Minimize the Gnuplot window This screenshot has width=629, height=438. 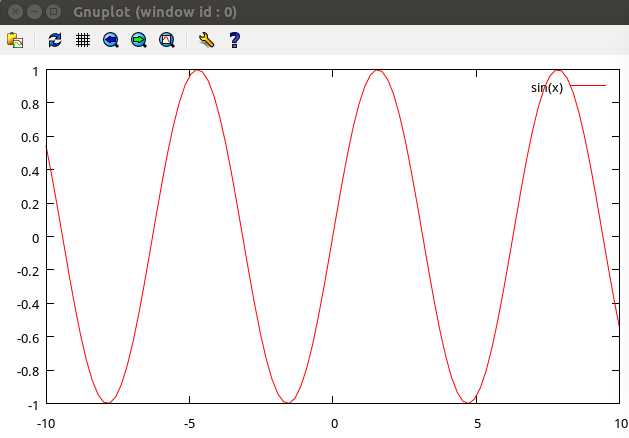click(34, 12)
